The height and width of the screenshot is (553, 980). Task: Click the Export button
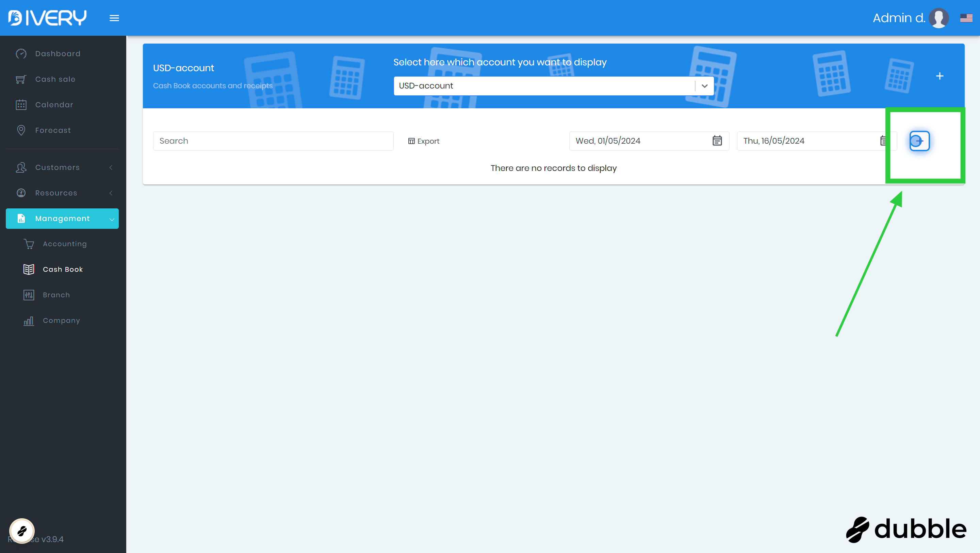pyautogui.click(x=423, y=141)
